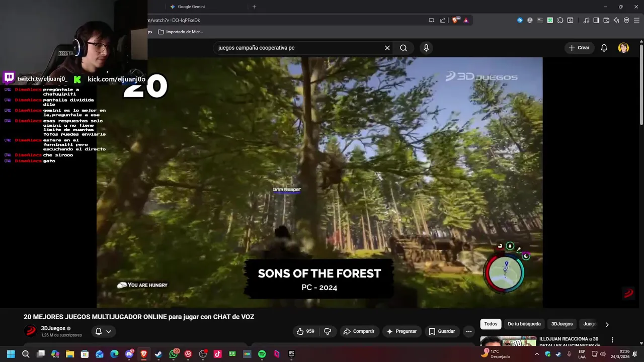Screen dimensions: 644x362
Task: Open the browser hamburger menu
Action: click(x=636, y=20)
